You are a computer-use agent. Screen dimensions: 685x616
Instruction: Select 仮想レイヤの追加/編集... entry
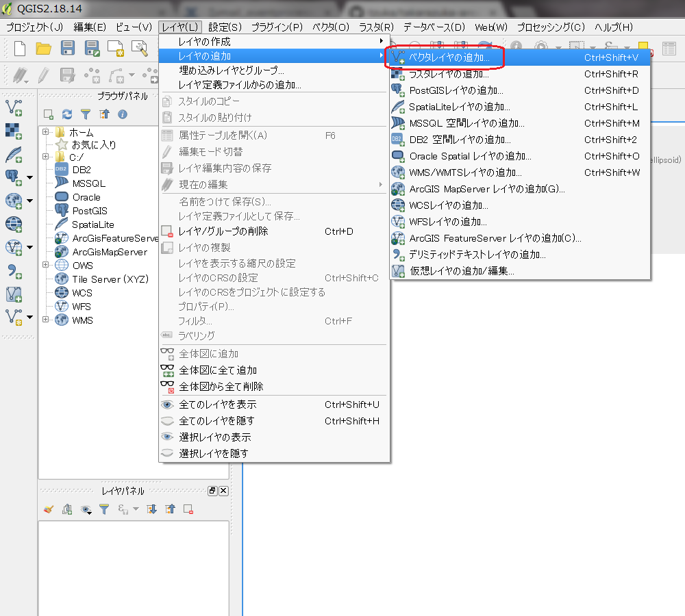point(520,271)
